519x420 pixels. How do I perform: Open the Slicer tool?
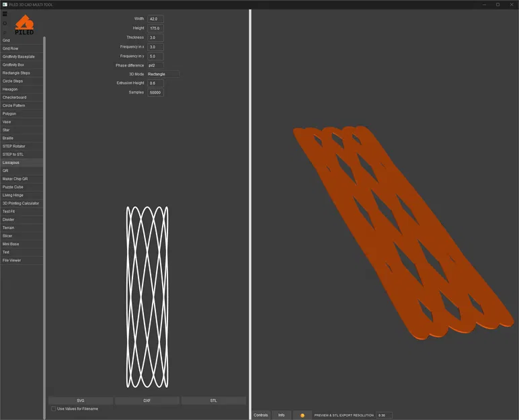tap(22, 236)
